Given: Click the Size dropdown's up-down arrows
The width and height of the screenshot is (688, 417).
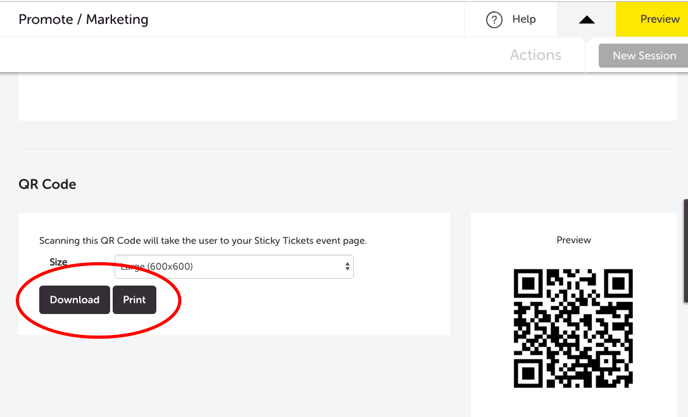Looking at the screenshot, I should (x=347, y=266).
